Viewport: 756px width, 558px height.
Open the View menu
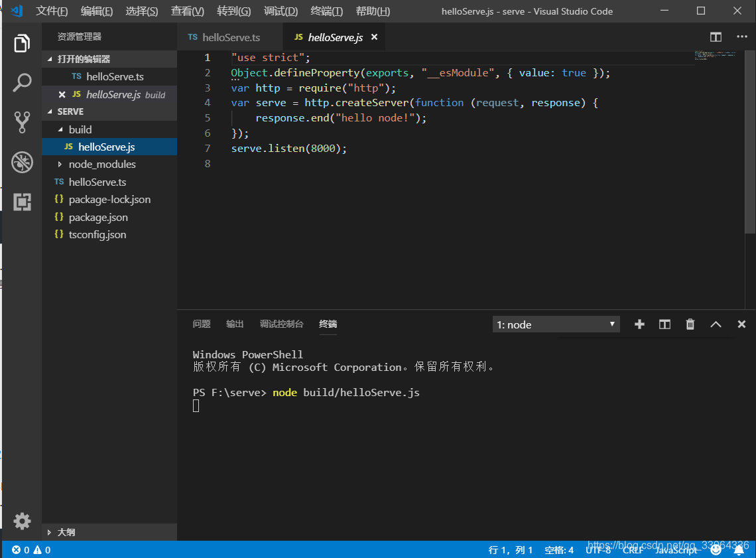188,11
